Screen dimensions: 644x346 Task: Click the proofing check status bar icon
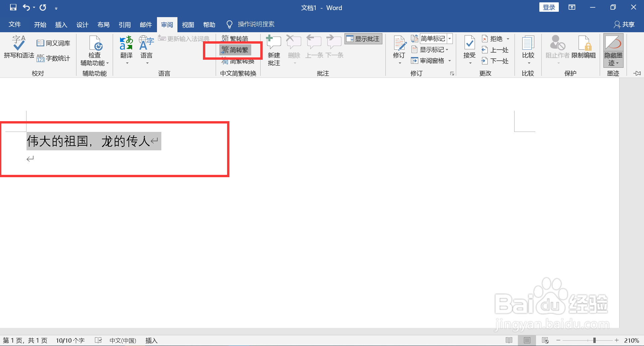coord(98,340)
